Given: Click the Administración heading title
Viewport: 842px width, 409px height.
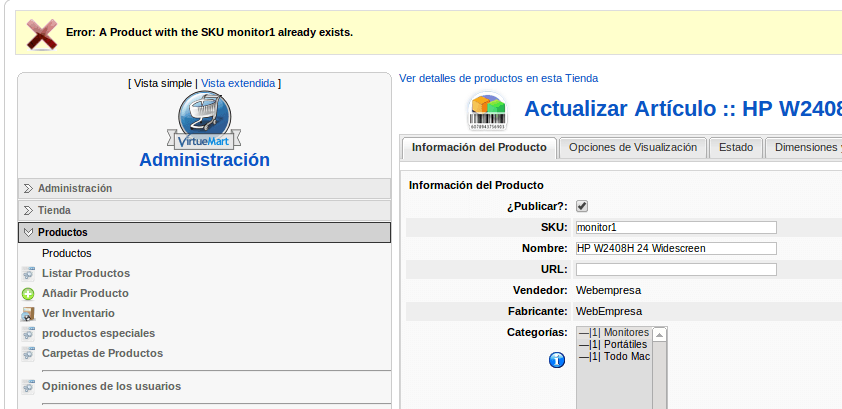Looking at the screenshot, I should 204,160.
